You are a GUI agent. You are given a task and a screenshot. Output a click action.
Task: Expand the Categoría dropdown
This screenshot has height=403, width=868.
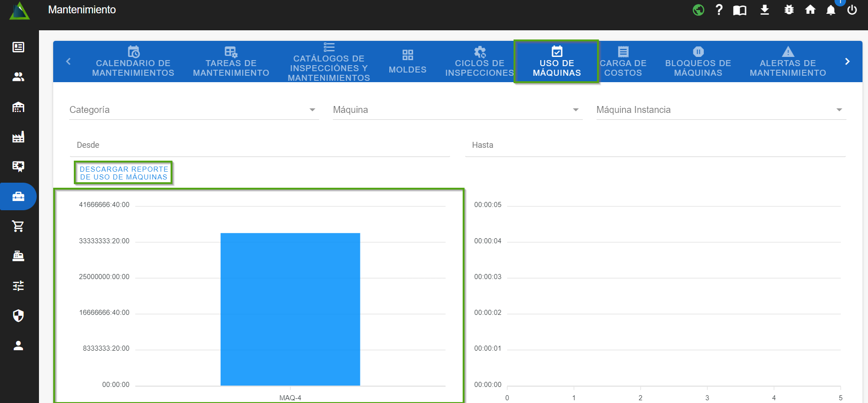[x=194, y=110]
